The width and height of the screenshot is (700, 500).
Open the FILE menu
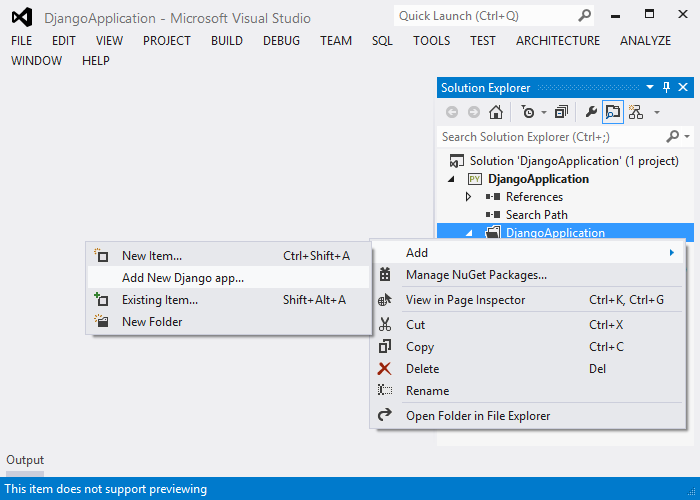point(21,41)
